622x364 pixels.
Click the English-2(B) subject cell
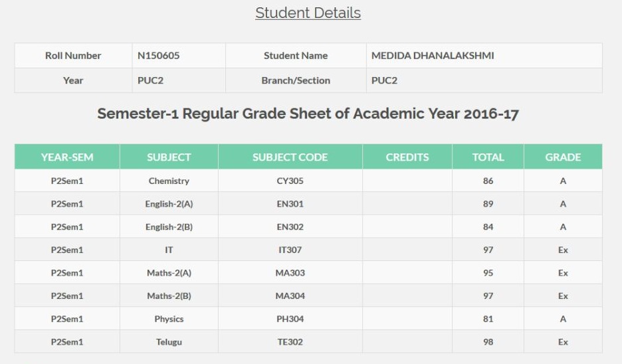pos(169,227)
